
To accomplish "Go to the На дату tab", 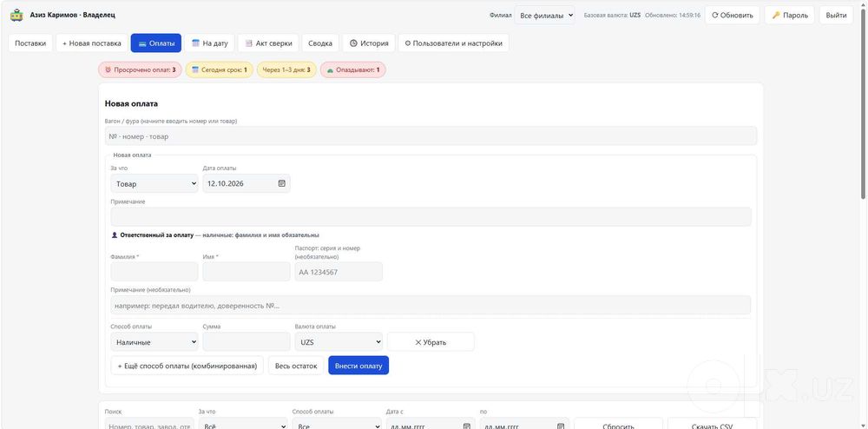I will tap(210, 43).
